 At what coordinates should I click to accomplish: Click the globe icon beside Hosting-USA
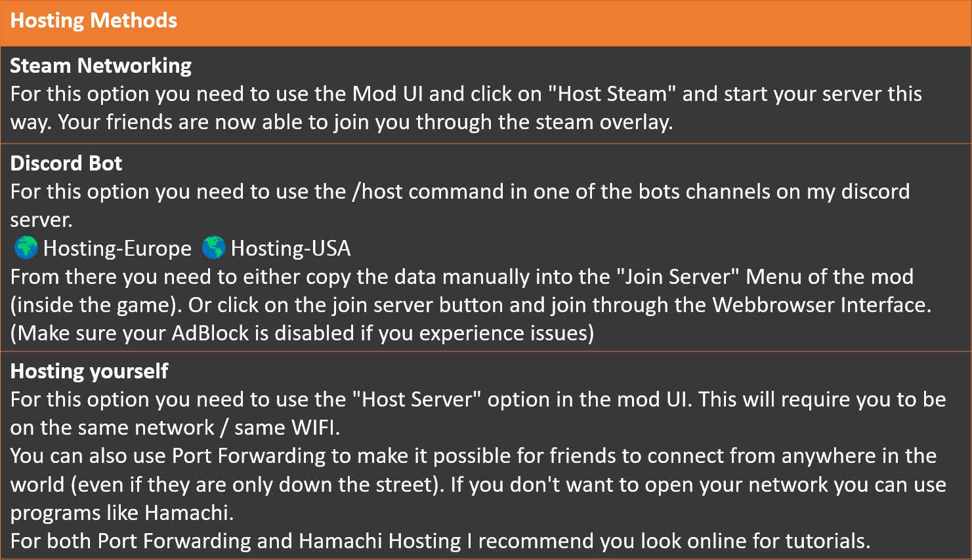pyautogui.click(x=214, y=248)
